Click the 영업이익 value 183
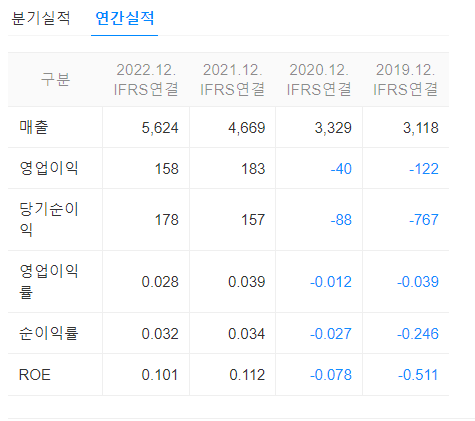The image size is (475, 421). [x=253, y=169]
